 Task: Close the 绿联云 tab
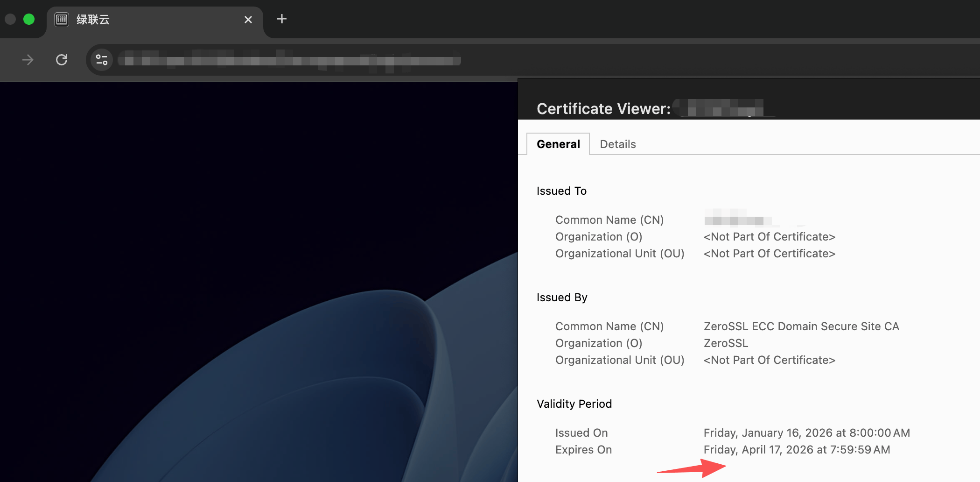point(248,20)
